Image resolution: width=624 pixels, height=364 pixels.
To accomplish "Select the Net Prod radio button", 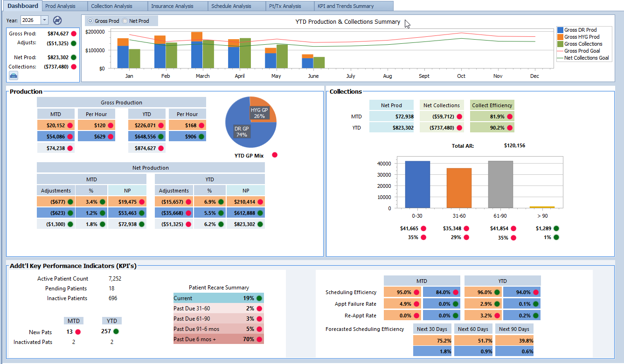I will pos(125,21).
